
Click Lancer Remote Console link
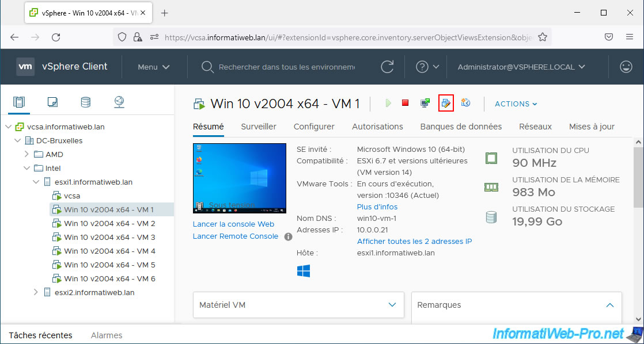236,236
